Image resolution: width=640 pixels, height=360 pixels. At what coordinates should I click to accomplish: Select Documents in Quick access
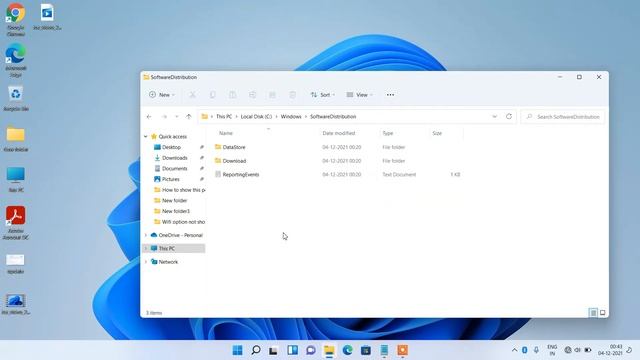point(175,169)
